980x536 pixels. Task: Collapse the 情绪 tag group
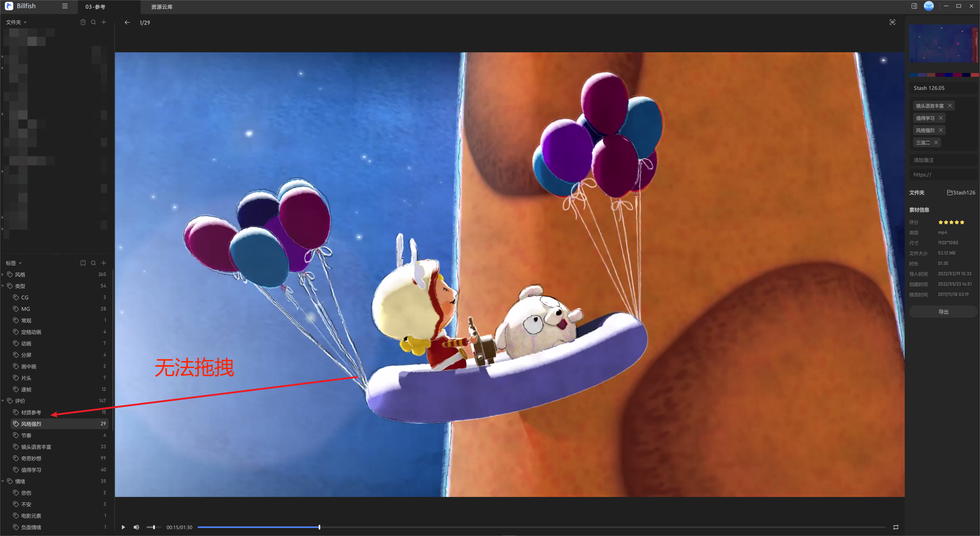click(x=3, y=481)
